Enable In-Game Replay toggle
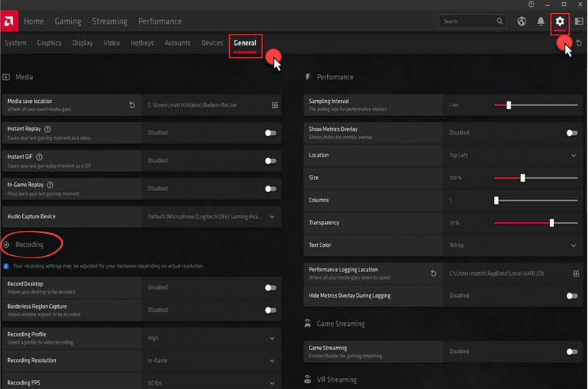The width and height of the screenshot is (588, 389). pos(270,189)
